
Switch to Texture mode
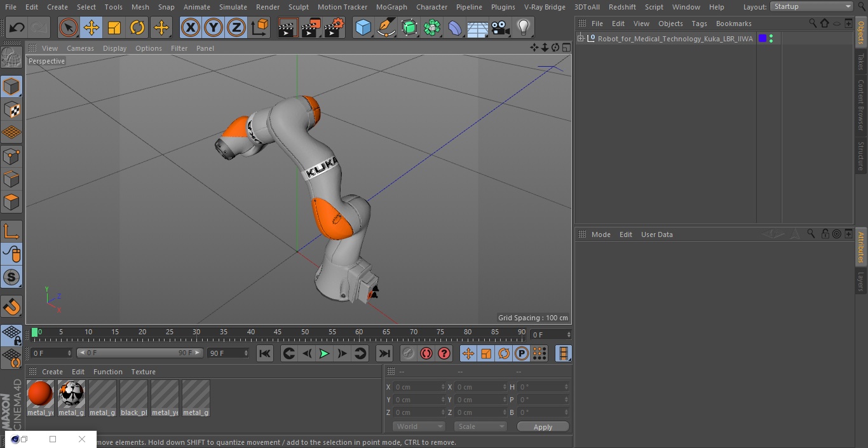(x=11, y=109)
